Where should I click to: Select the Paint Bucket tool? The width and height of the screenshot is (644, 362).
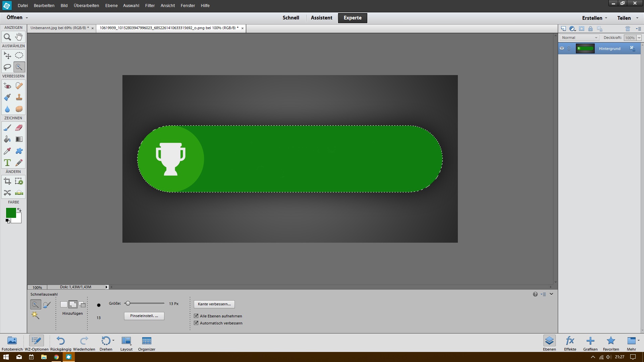7,139
